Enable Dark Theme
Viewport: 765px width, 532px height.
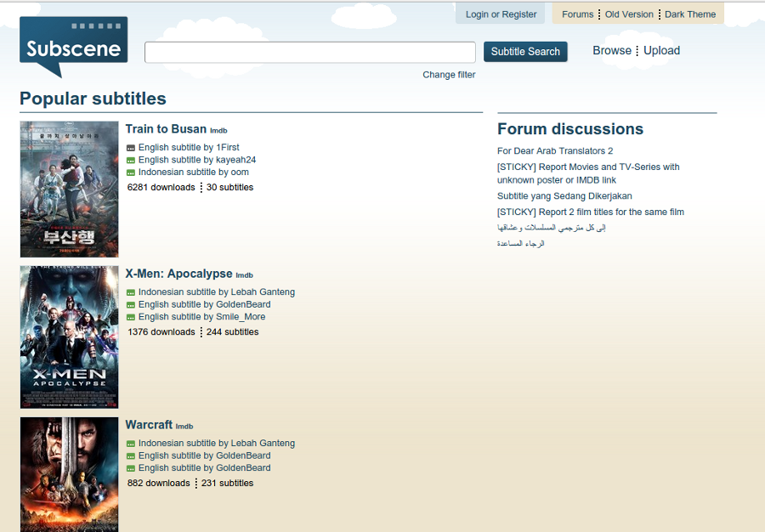click(690, 14)
